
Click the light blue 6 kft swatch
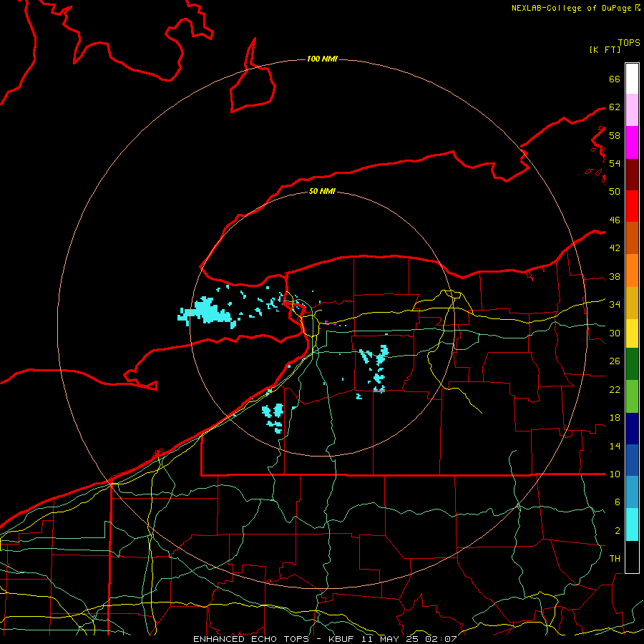coord(632,492)
